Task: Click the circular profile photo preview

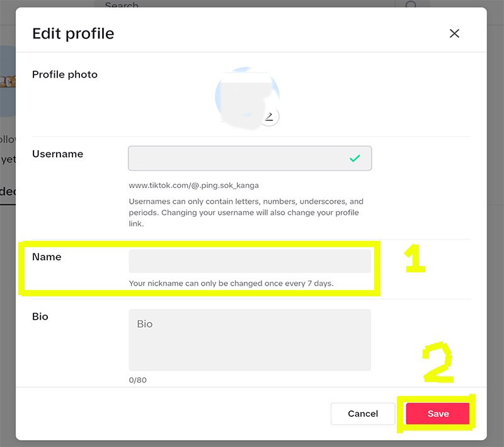Action: [x=246, y=99]
